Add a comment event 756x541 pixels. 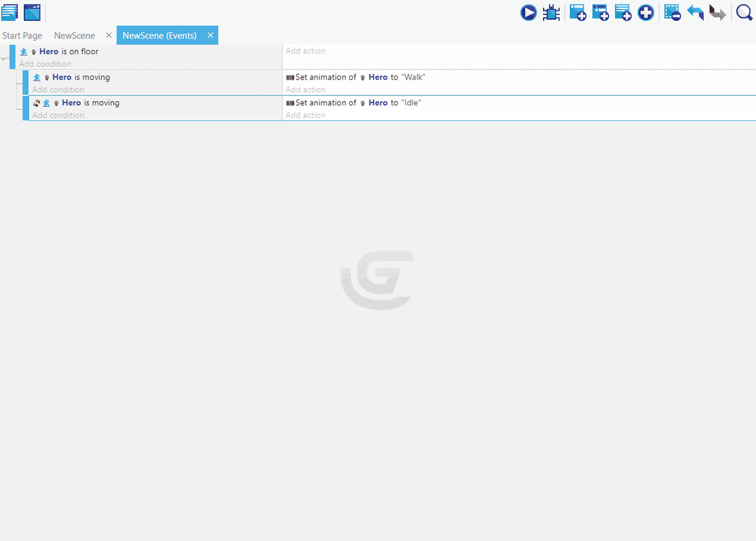pyautogui.click(x=623, y=13)
